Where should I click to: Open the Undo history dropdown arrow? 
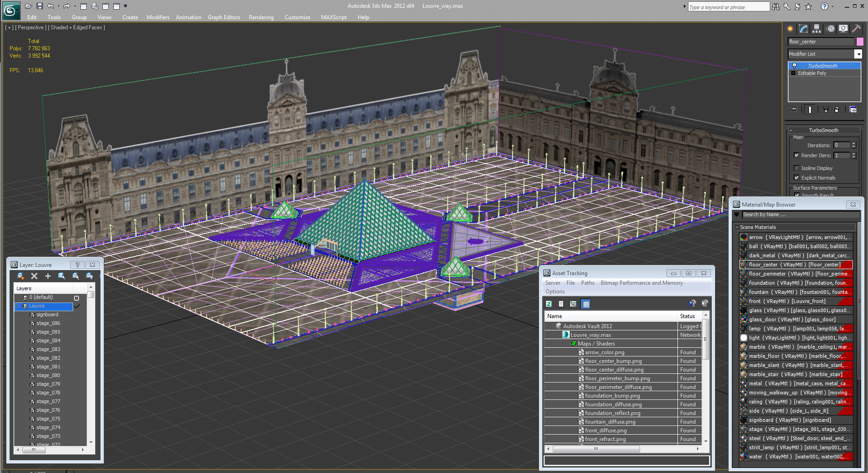tap(58, 6)
